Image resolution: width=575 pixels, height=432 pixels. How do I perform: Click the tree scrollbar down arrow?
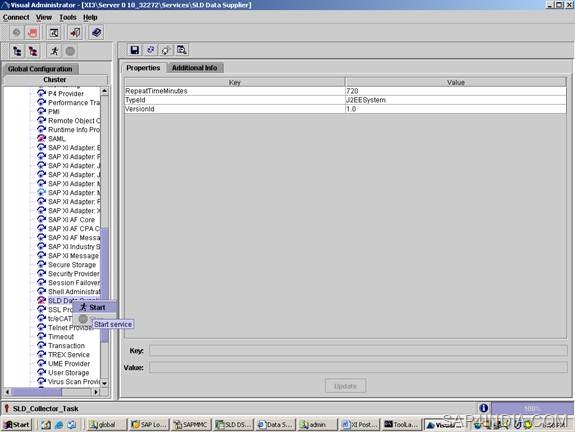click(x=105, y=383)
